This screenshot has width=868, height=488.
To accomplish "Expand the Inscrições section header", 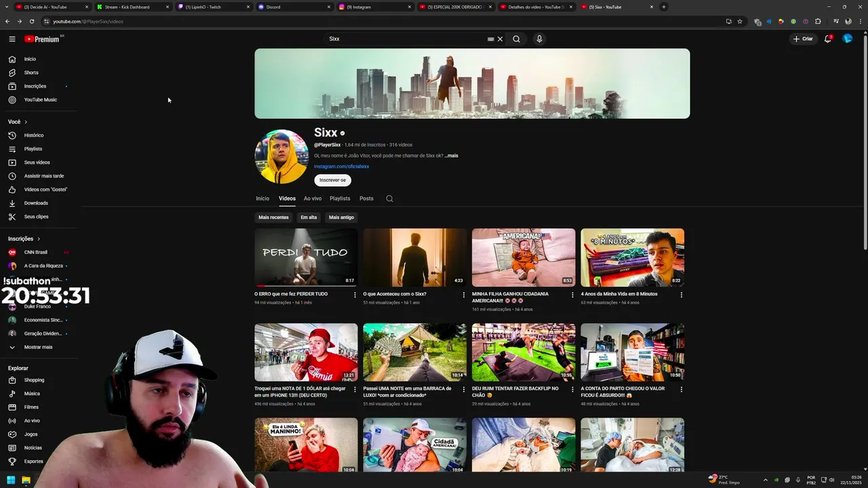I will 24,239.
